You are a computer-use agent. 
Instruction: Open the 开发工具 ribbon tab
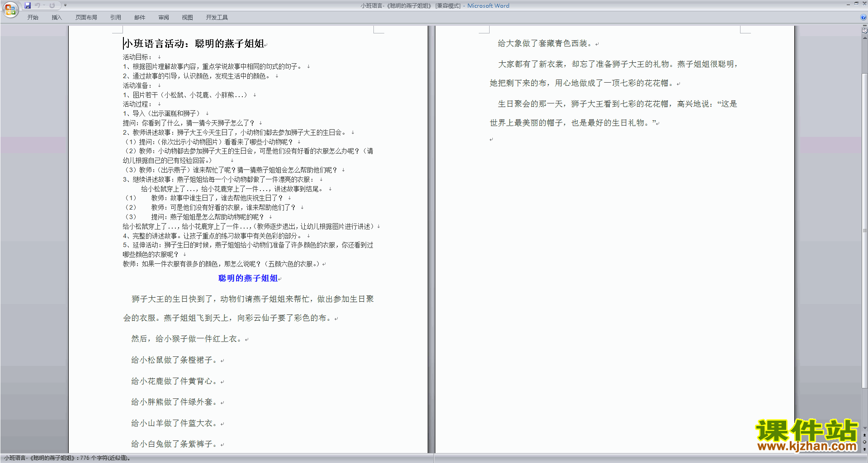[x=217, y=18]
